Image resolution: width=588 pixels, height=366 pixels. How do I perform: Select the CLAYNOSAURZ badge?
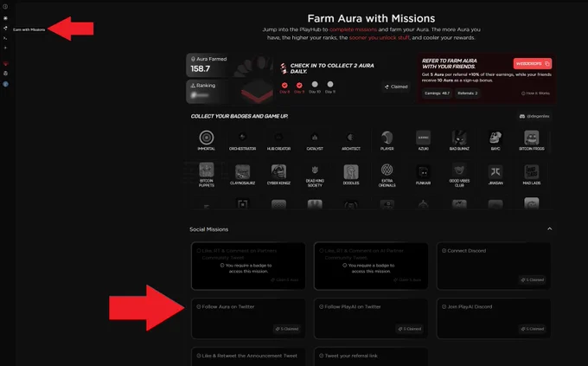(242, 175)
